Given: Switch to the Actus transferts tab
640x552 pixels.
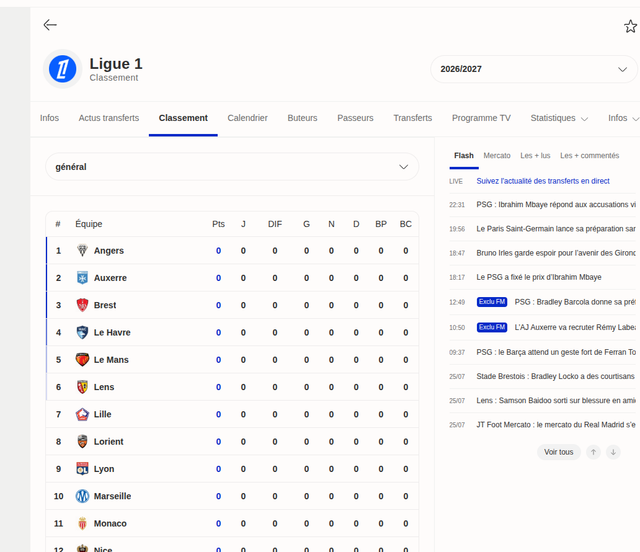Looking at the screenshot, I should pos(109,118).
